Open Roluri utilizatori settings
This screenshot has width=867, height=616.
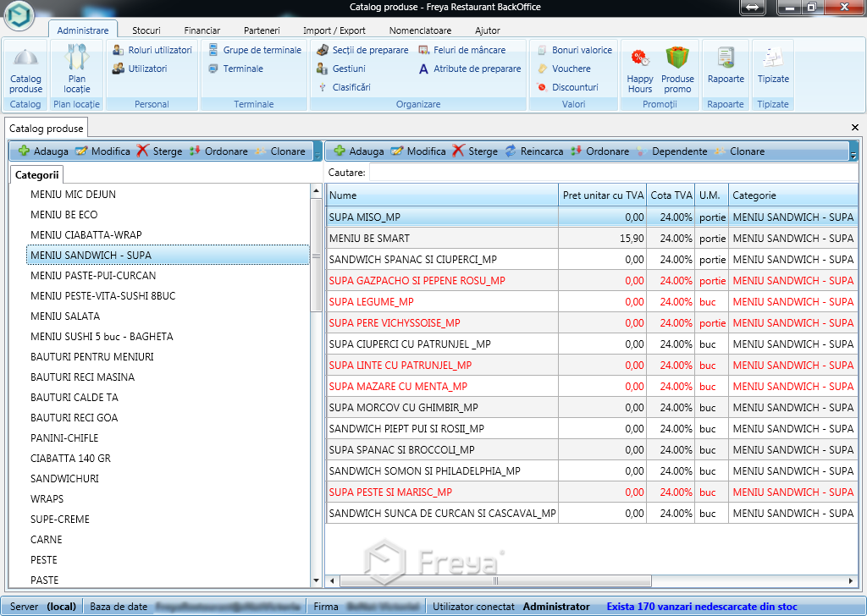(x=152, y=50)
